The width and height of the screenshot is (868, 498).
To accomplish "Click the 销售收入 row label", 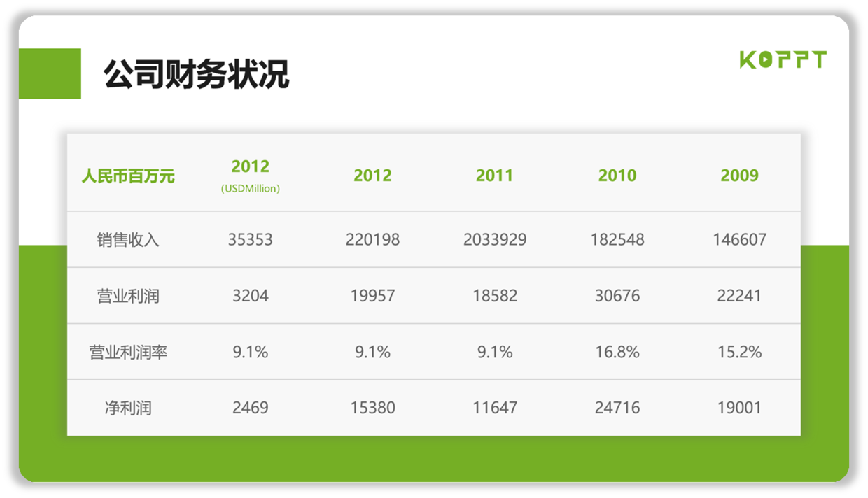I will (x=128, y=240).
